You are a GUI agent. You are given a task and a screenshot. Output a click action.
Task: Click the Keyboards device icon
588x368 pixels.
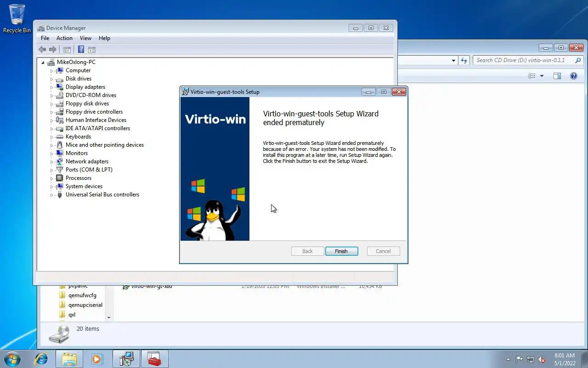59,137
